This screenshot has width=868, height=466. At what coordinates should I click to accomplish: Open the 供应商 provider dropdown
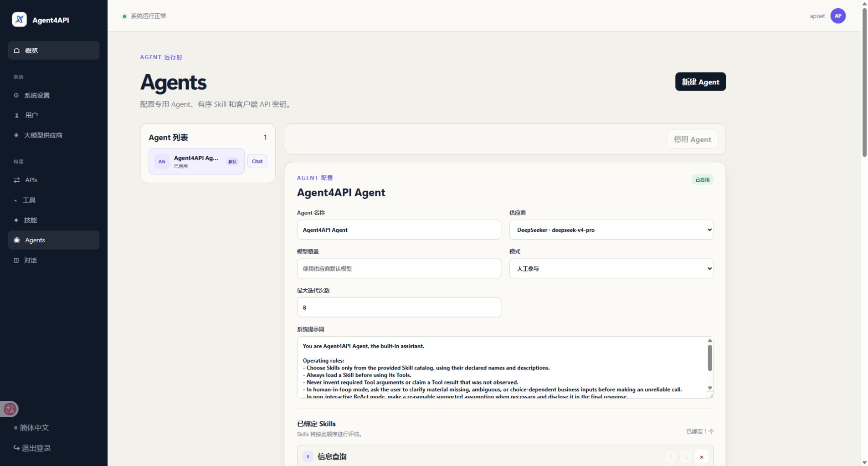611,230
